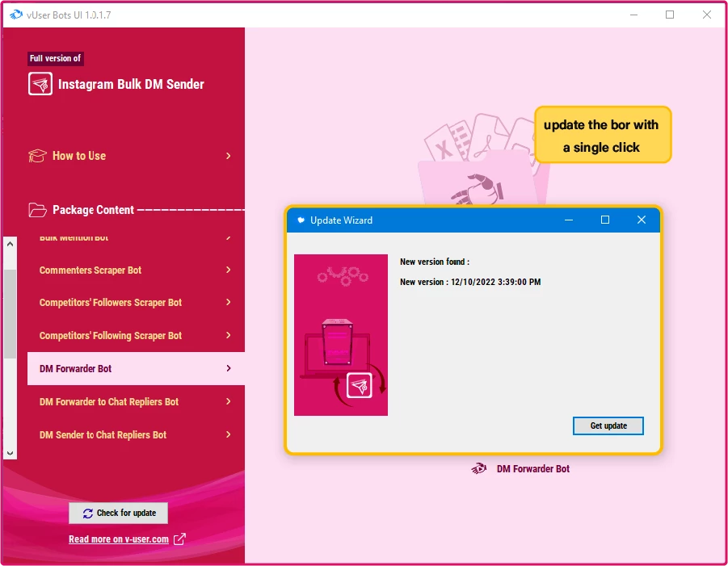Minimize the Update Wizard window
This screenshot has width=728, height=566.
[569, 220]
